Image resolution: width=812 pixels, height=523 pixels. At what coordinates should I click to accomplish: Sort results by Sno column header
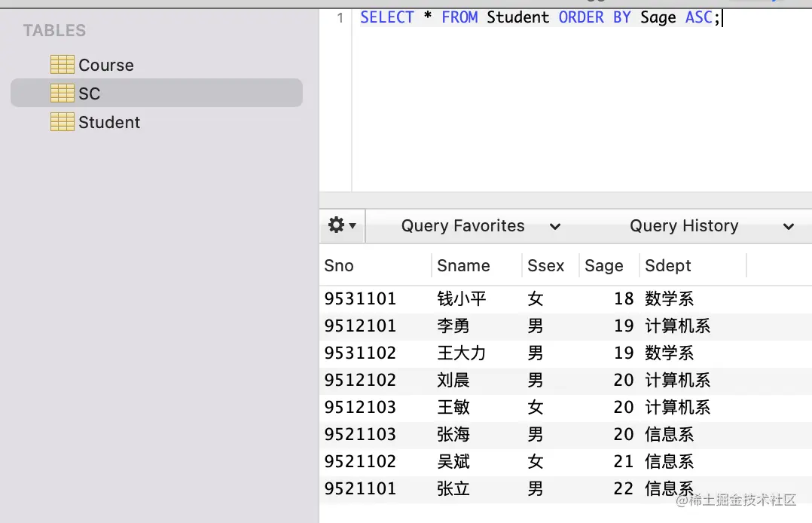click(x=339, y=265)
